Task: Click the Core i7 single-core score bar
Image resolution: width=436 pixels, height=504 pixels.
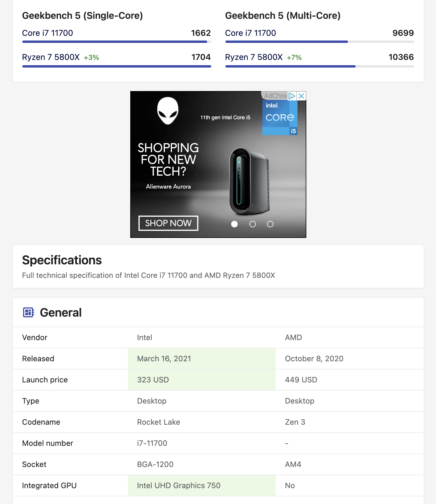Action: point(117,42)
